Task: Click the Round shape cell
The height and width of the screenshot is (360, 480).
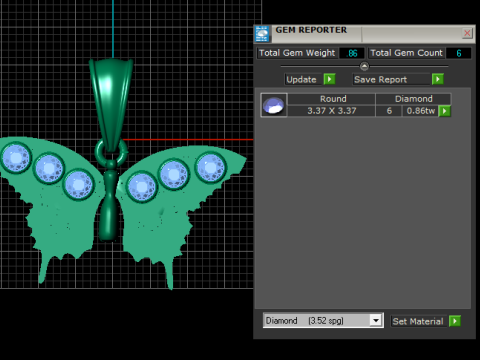Action: pos(333,99)
